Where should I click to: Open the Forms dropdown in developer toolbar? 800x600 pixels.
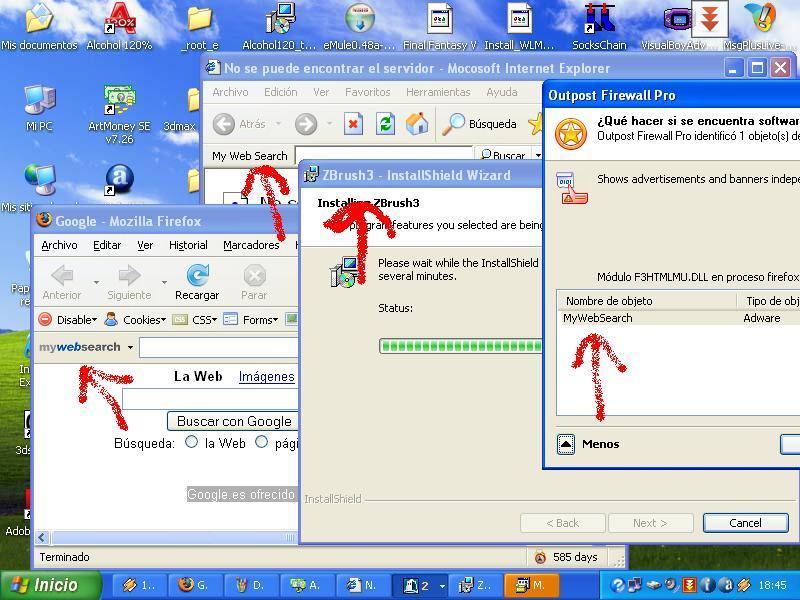(x=251, y=320)
